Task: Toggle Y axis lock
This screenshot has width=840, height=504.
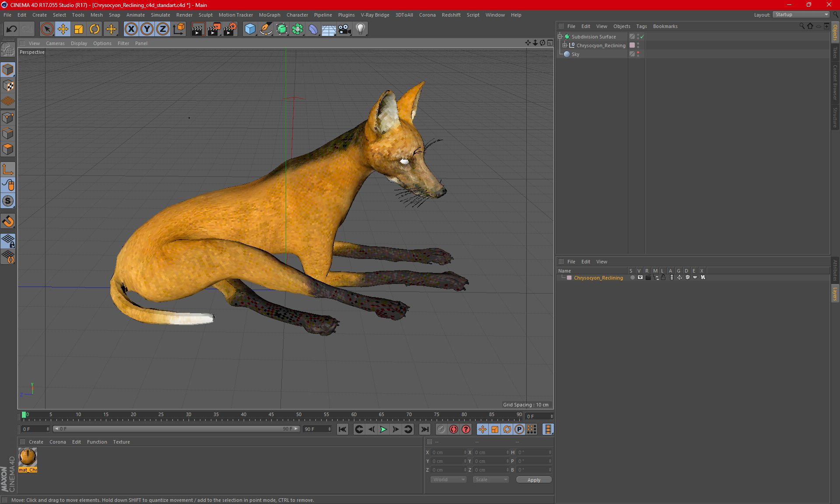Action: 147,29
